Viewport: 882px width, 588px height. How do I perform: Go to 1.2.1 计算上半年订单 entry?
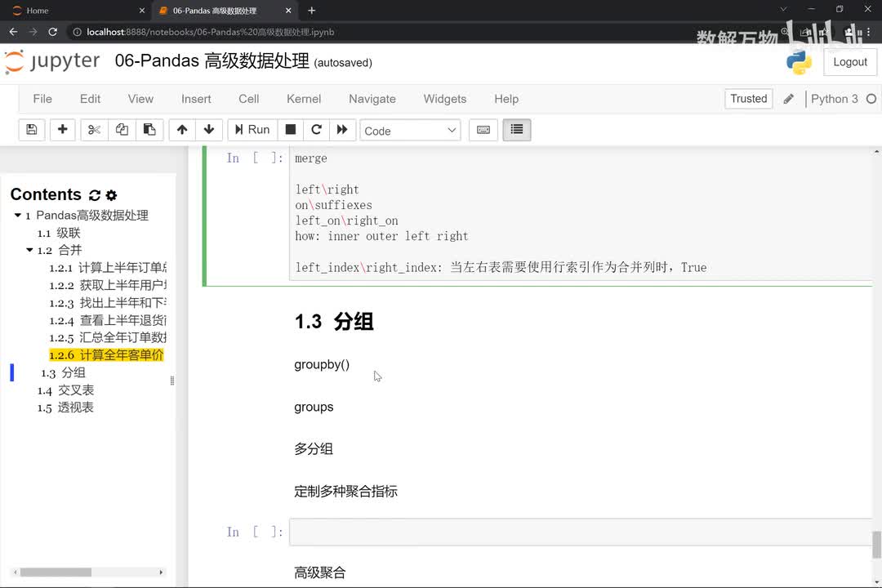click(108, 268)
